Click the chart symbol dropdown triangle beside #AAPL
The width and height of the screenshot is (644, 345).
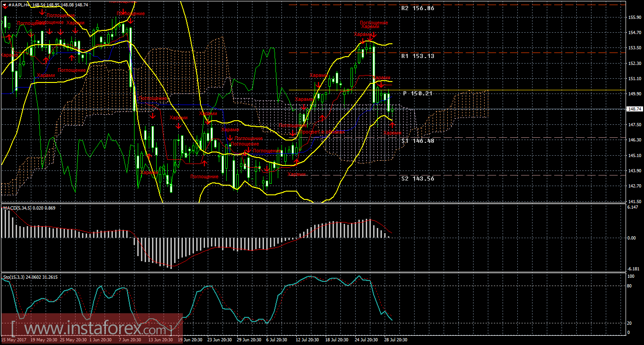pyautogui.click(x=4, y=4)
